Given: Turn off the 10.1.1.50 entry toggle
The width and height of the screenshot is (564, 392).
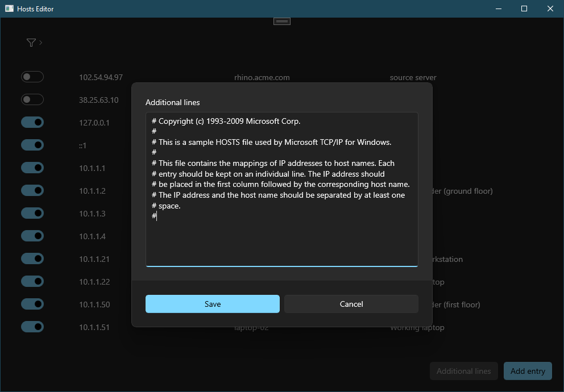Looking at the screenshot, I should tap(32, 304).
